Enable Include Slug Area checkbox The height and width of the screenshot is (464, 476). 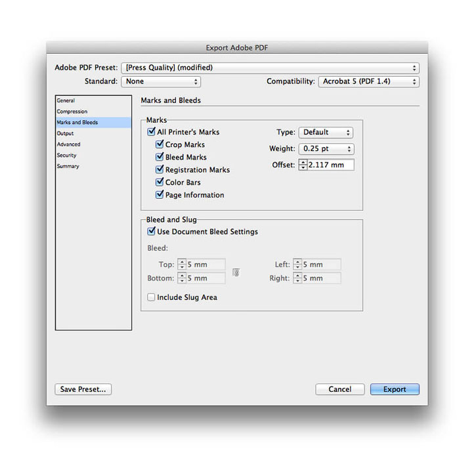point(151,297)
